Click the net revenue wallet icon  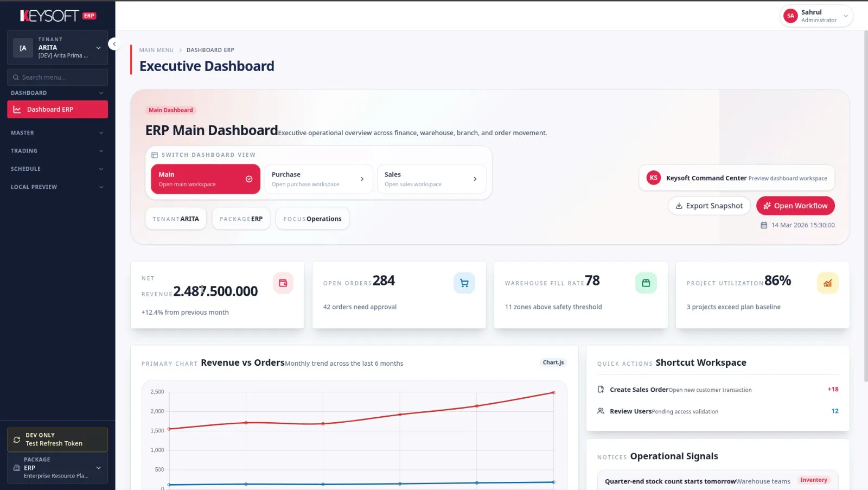(x=283, y=283)
